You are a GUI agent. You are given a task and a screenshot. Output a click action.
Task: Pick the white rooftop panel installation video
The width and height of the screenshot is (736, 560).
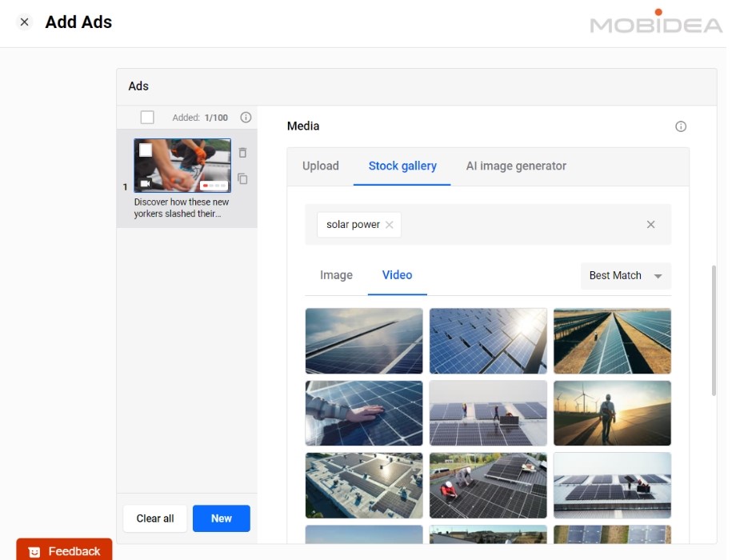coord(612,486)
